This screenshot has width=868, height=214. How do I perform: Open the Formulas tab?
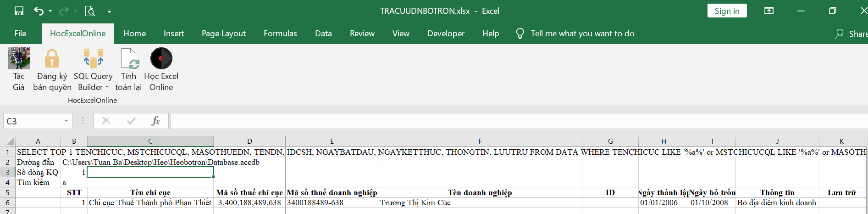(280, 34)
